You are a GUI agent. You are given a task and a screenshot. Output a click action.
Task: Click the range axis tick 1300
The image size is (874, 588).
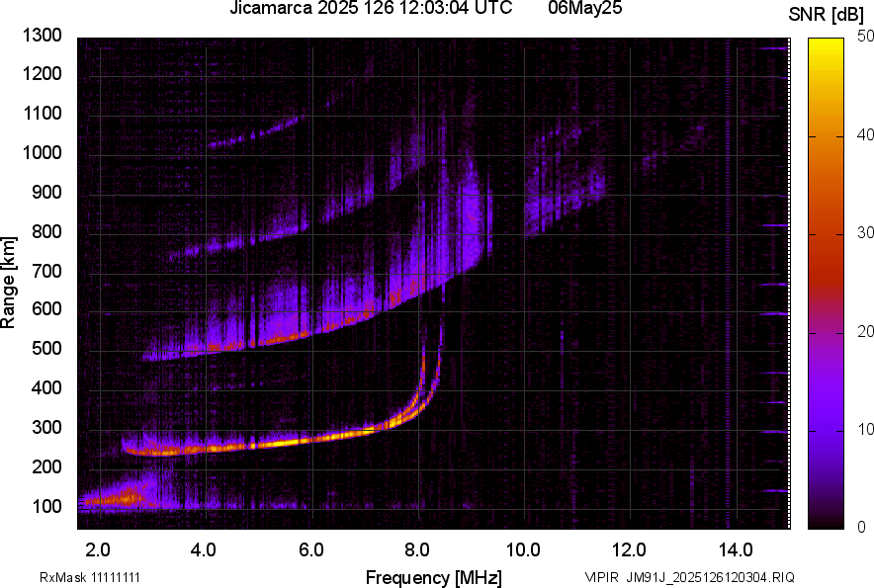coord(42,36)
